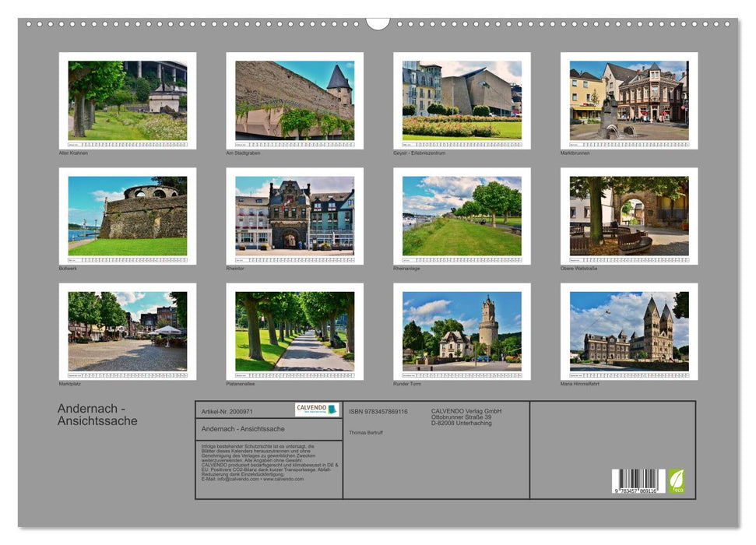This screenshot has height=545, width=756.
Task: Click the calendar hanging notch at top
Action: 378,23
